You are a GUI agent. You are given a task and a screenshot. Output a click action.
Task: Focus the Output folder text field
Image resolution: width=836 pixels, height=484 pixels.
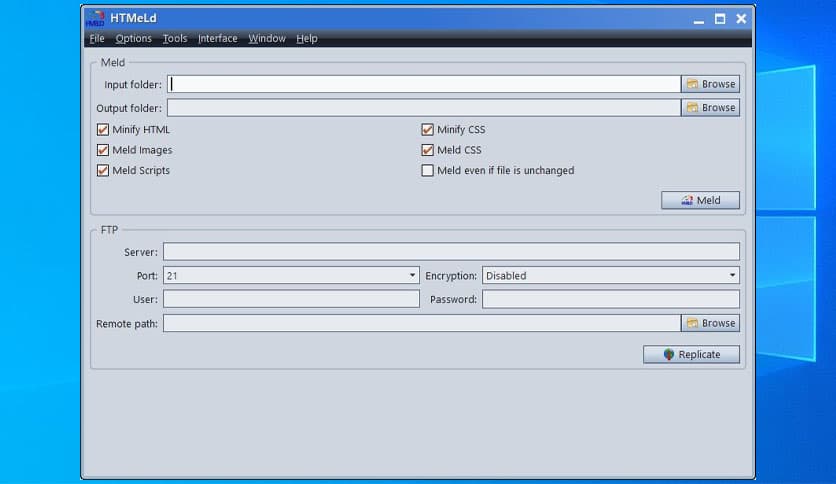pos(424,108)
